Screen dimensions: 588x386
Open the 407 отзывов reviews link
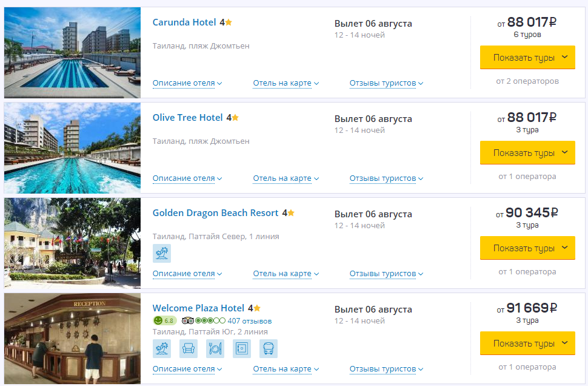[x=249, y=320]
